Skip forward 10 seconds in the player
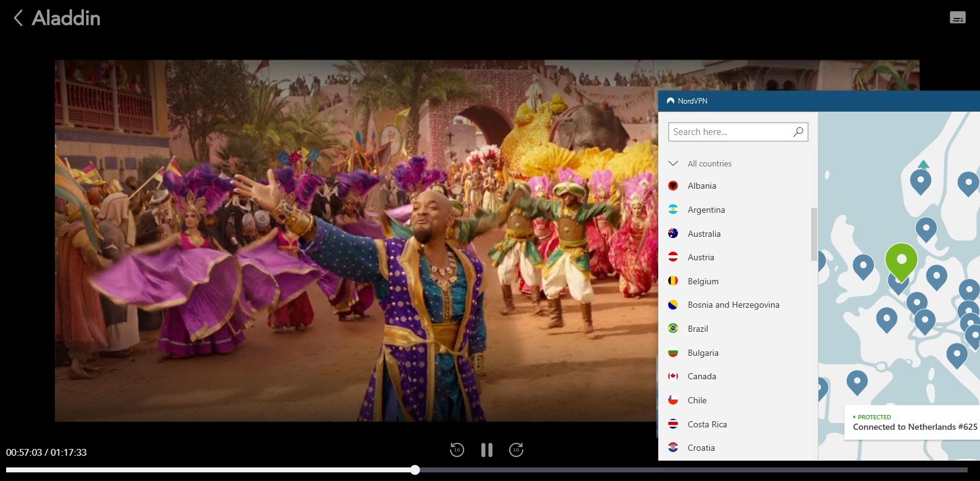 [517, 450]
